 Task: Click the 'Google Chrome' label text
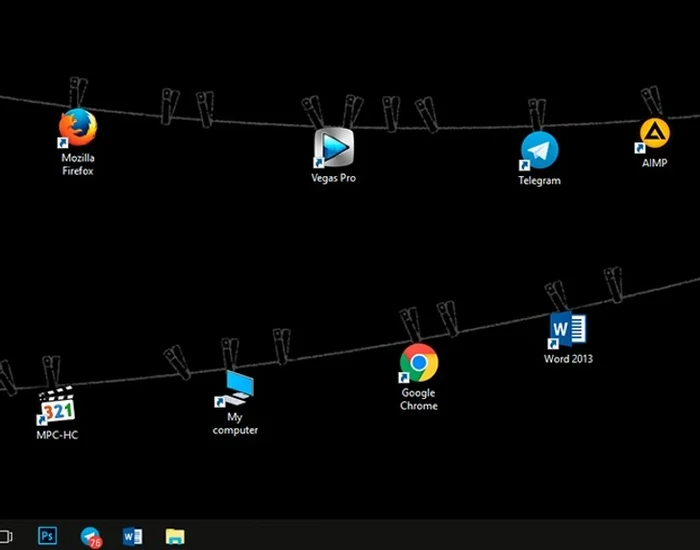[x=418, y=399]
